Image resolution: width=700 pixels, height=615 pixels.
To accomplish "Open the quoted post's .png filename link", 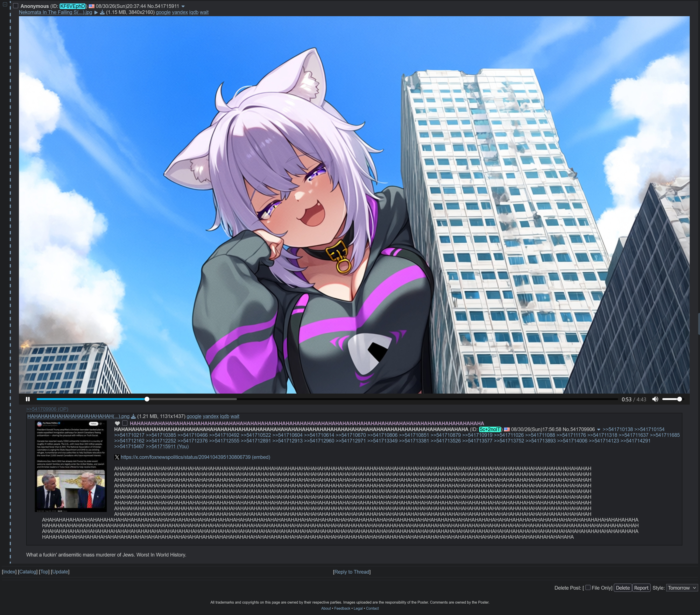I will (78, 416).
